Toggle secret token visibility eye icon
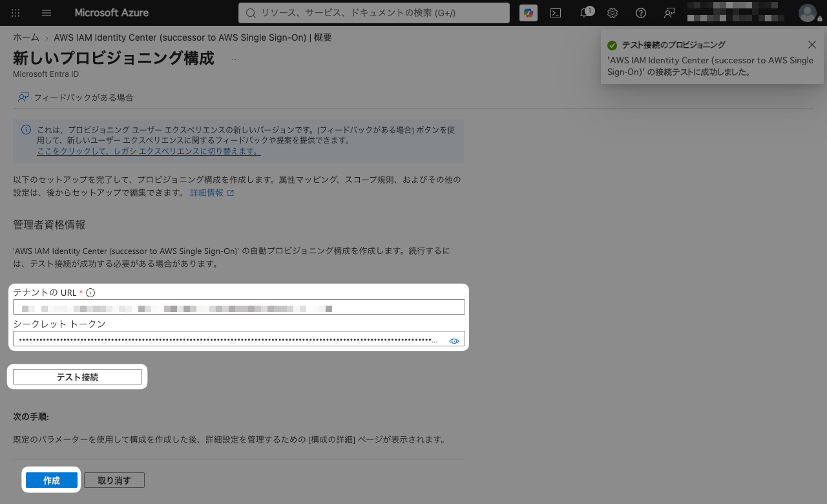This screenshot has height=504, width=827. pos(454,341)
